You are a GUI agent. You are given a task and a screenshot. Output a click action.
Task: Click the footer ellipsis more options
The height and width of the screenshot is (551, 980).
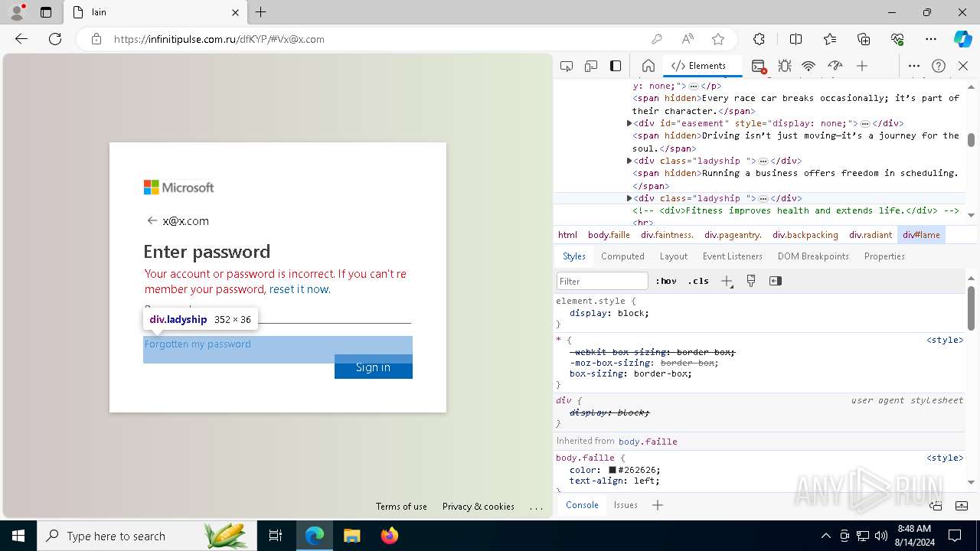[536, 507]
